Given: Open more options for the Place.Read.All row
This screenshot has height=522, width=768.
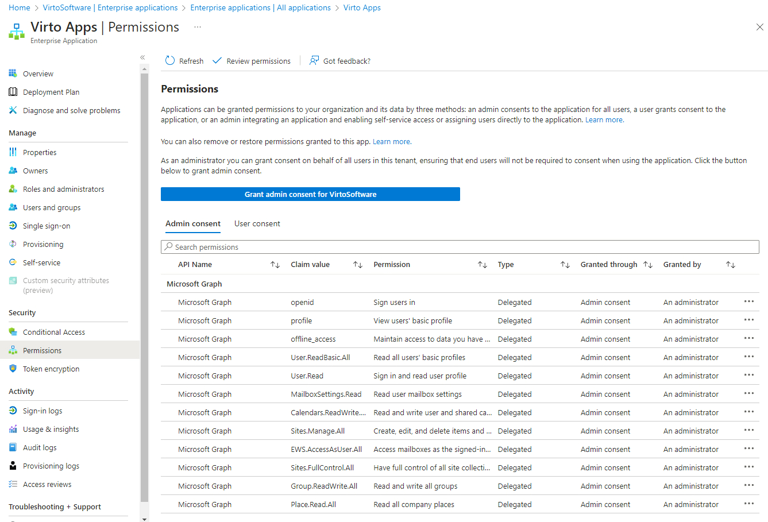Looking at the screenshot, I should tap(749, 503).
